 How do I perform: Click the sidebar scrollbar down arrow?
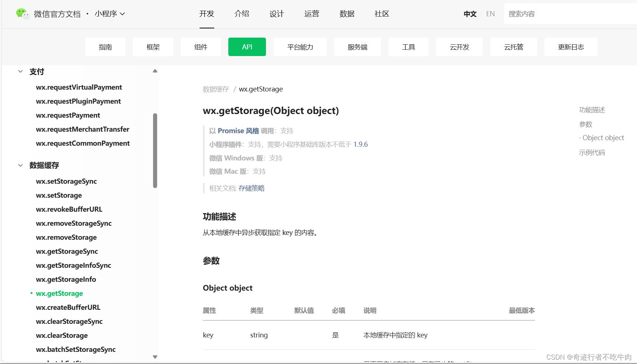click(x=155, y=357)
